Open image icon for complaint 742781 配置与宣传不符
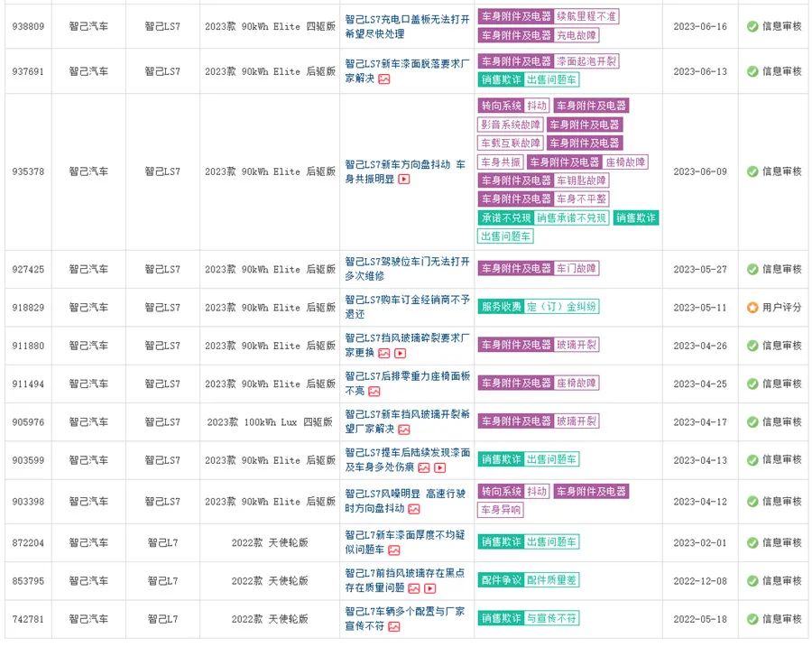 (x=393, y=626)
